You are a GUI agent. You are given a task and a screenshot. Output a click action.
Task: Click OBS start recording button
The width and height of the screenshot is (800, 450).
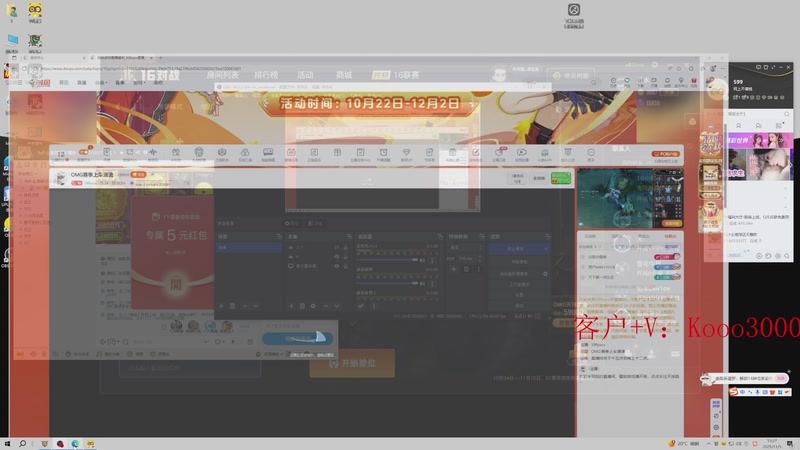(x=519, y=262)
